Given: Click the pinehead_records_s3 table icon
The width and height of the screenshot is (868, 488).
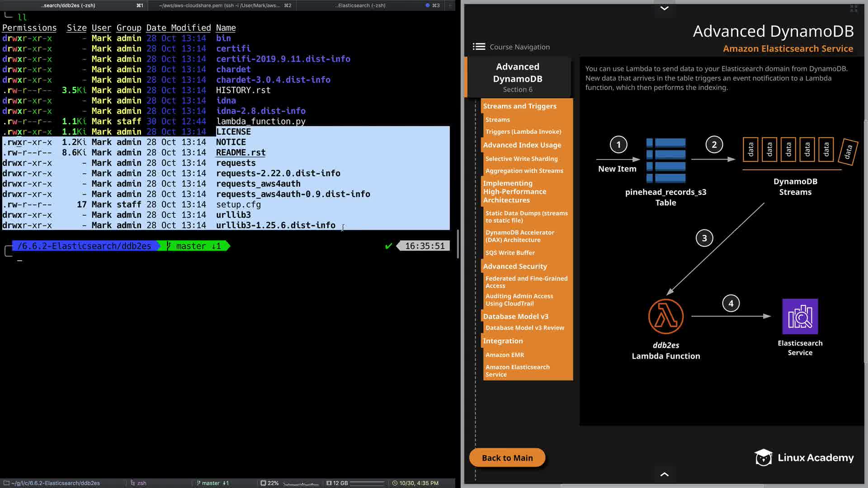Looking at the screenshot, I should (x=666, y=160).
